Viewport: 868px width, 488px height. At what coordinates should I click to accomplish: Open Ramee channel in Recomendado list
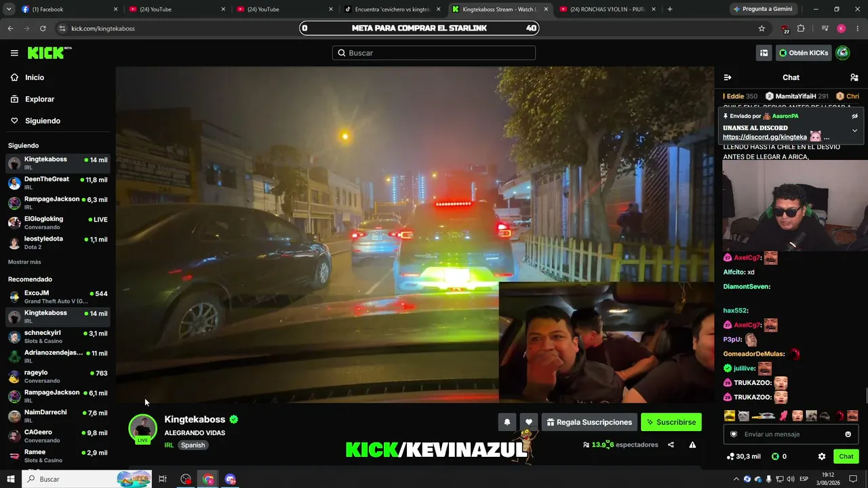[x=58, y=455]
